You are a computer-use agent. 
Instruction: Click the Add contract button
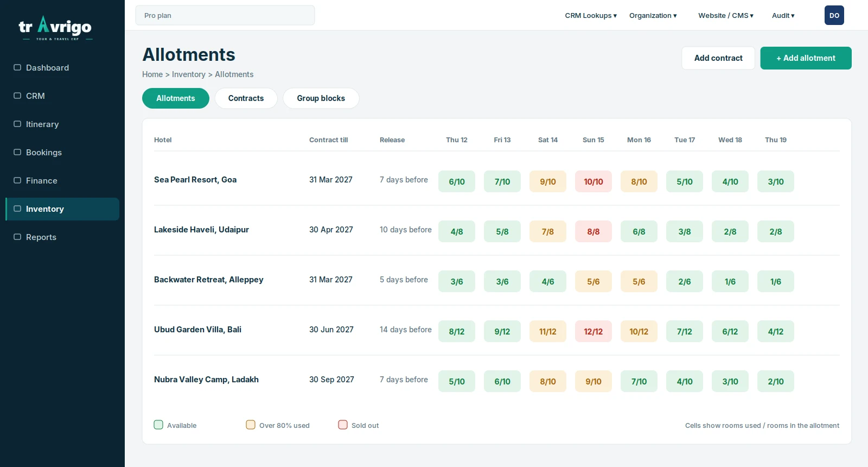(718, 58)
